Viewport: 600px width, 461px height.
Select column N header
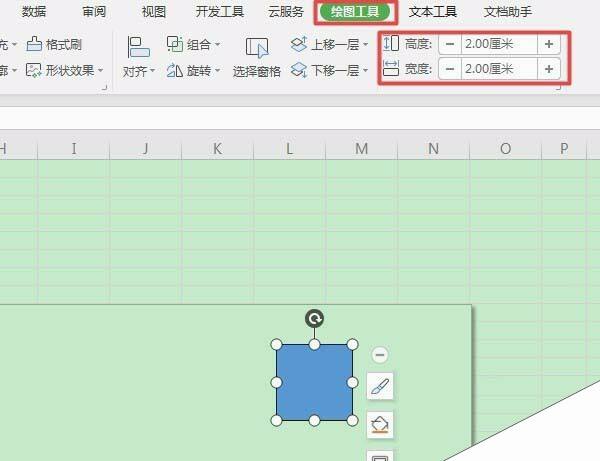tap(433, 148)
